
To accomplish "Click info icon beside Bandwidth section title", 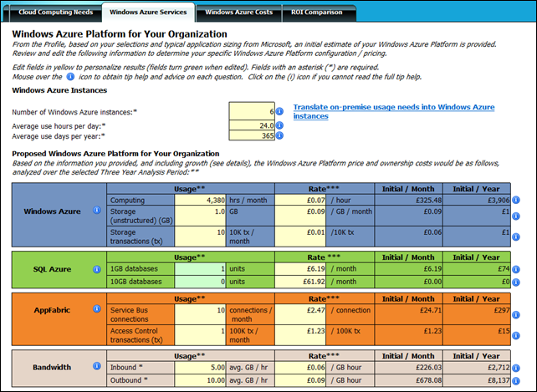I will point(97,366).
